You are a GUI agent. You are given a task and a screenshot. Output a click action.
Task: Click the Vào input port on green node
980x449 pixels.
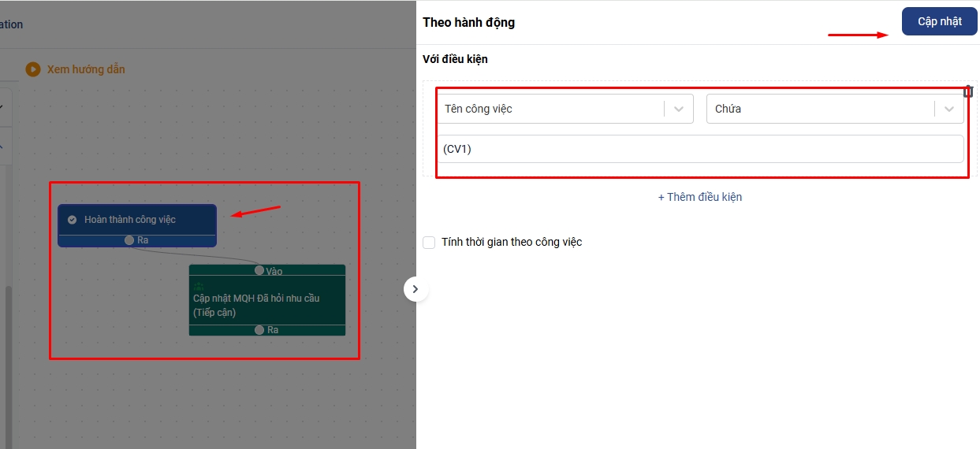(259, 270)
